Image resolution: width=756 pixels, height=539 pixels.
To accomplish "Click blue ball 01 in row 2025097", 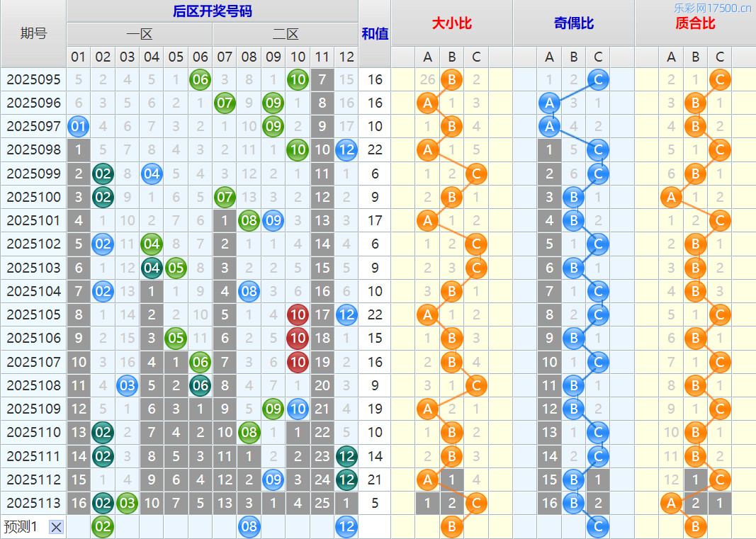I will [79, 127].
